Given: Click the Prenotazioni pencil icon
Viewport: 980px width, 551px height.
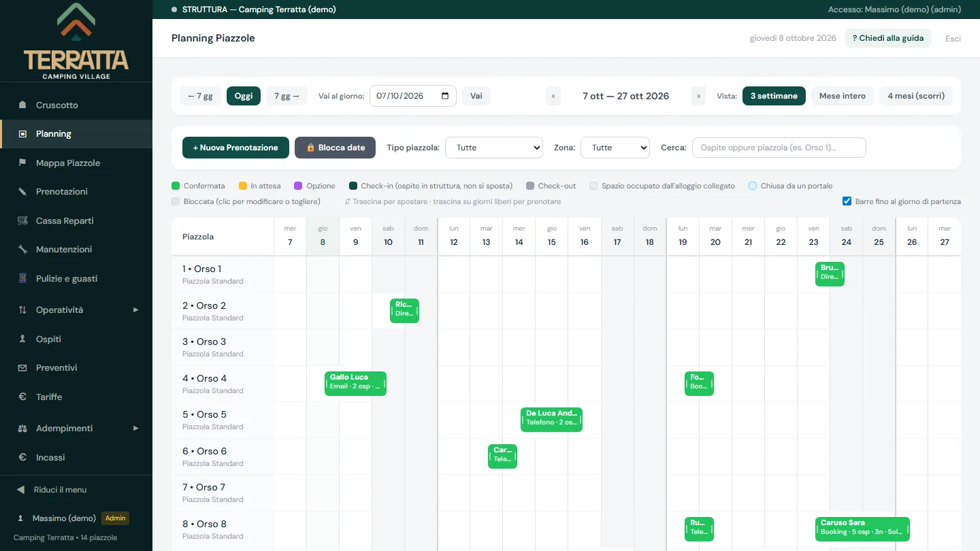Looking at the screenshot, I should (22, 192).
